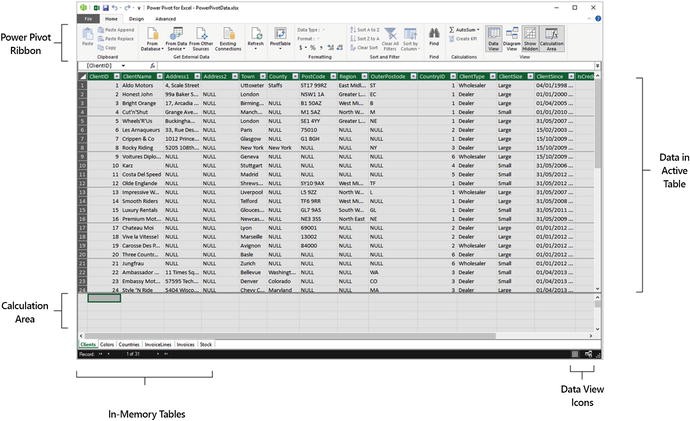The image size is (690, 421).
Task: Open Existing Connections in the ribbon
Action: (228, 39)
